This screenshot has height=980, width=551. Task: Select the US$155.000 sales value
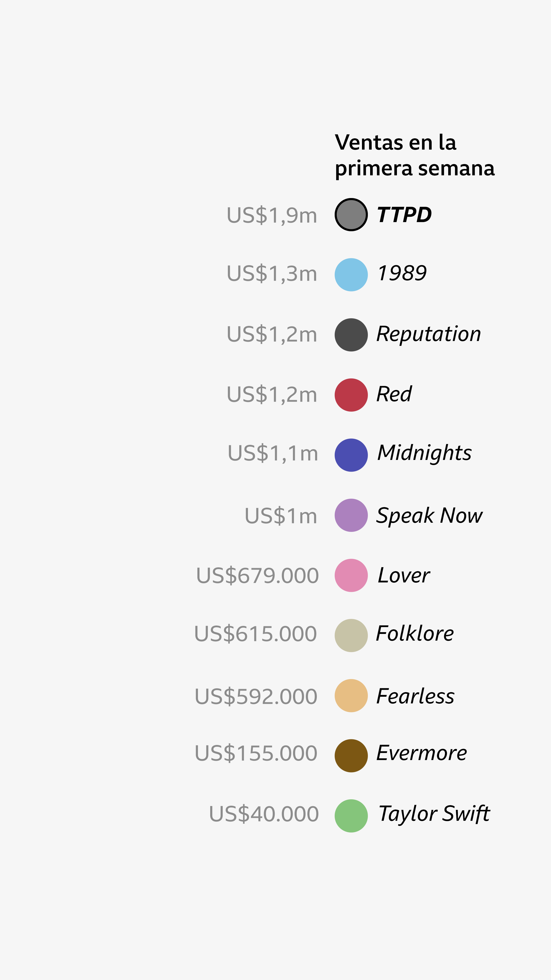pos(256,753)
